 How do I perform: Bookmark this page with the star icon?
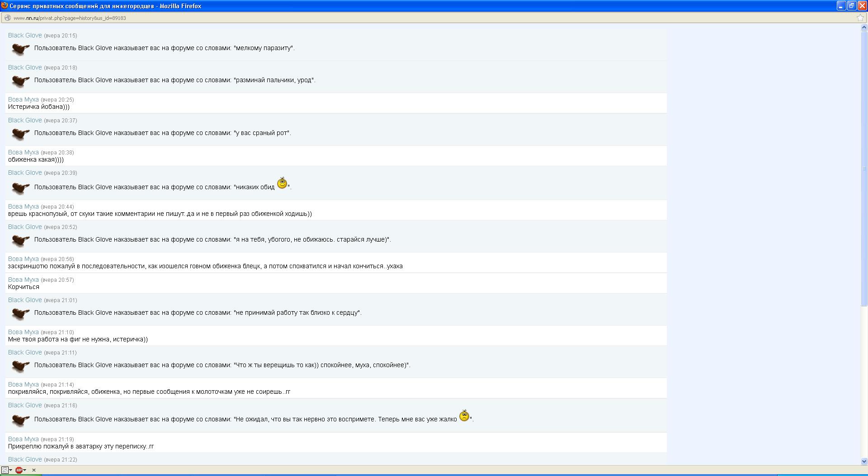[x=860, y=18]
